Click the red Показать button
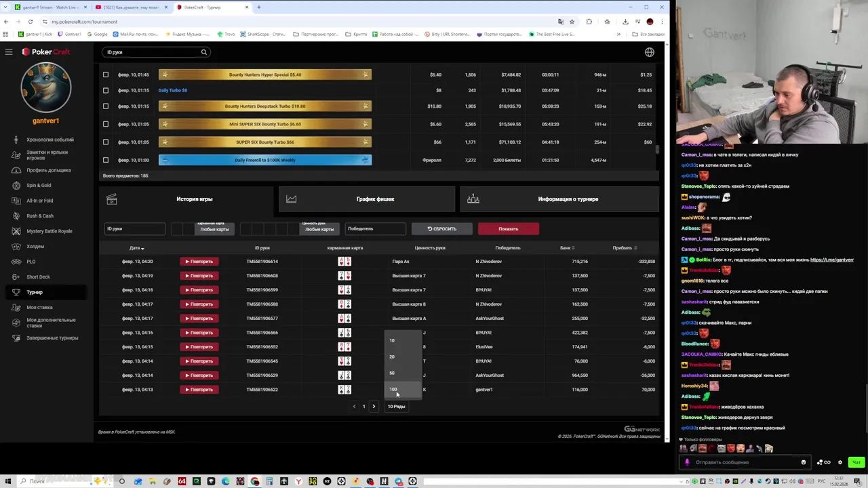The image size is (868, 488). pyautogui.click(x=509, y=229)
